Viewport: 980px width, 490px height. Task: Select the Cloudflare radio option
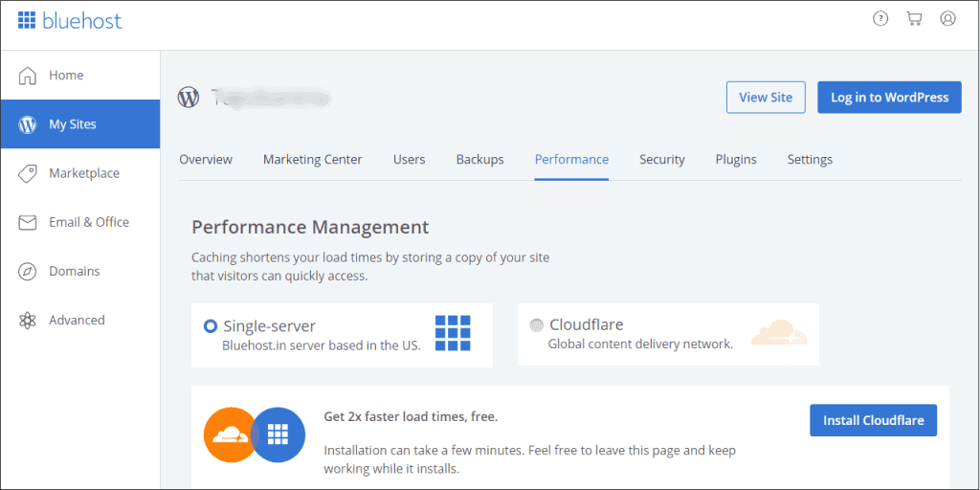[536, 325]
